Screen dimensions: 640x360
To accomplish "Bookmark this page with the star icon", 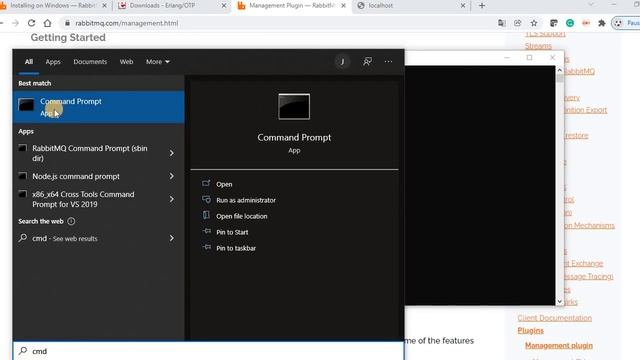I will (x=534, y=23).
